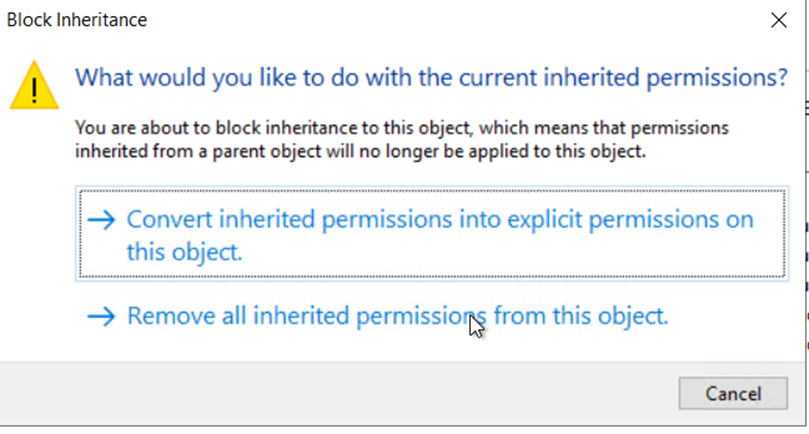Click the background window strip at the right edge
809x434 pixels.
point(804,250)
